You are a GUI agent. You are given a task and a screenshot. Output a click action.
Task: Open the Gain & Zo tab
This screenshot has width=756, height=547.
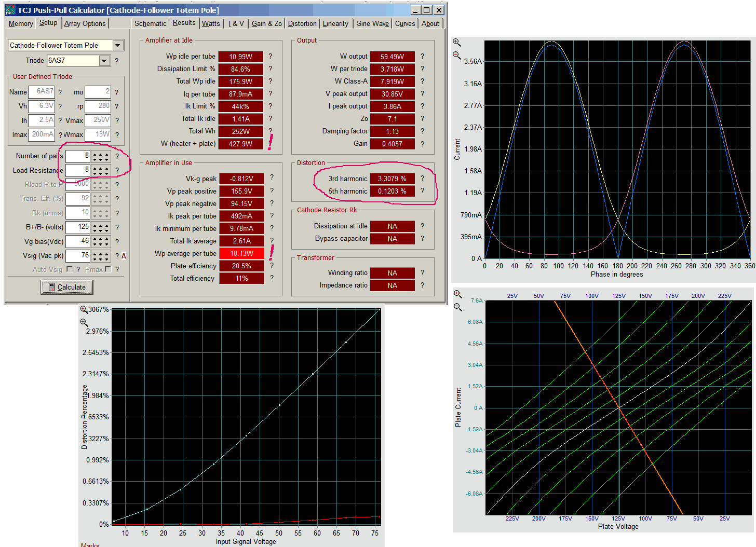tap(267, 23)
